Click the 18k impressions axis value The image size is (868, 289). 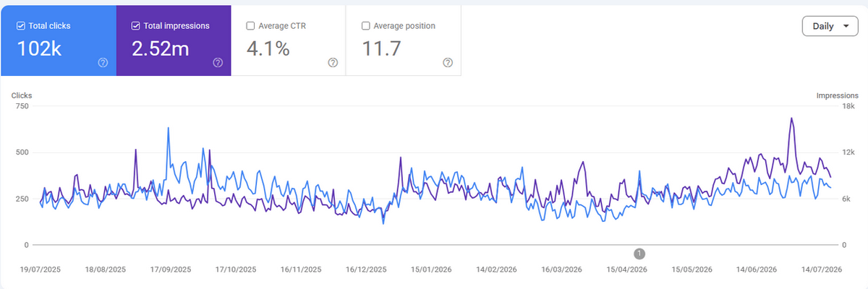click(849, 106)
